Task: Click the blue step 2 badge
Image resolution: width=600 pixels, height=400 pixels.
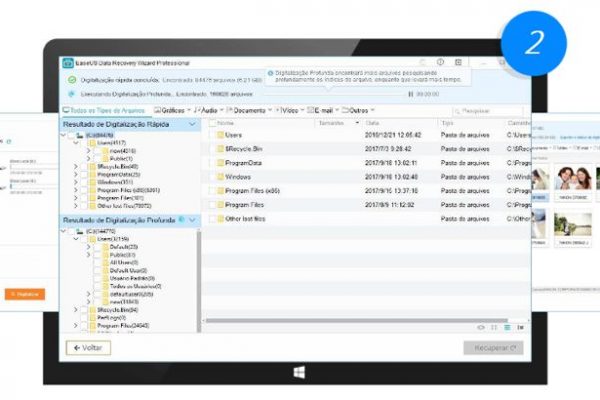Action: [535, 41]
